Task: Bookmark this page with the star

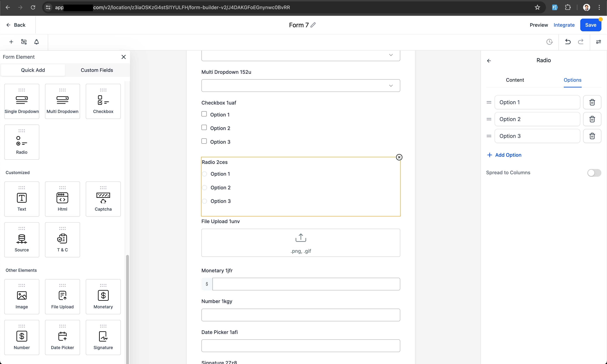Action: [x=537, y=8]
